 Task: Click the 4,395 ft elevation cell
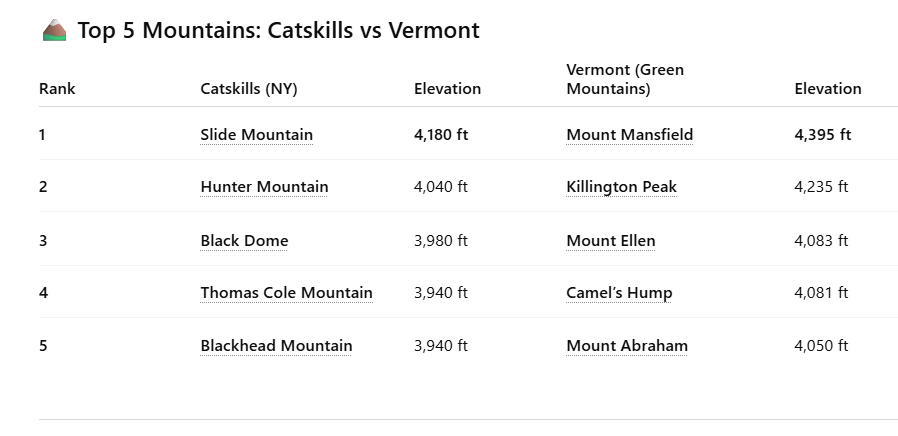click(x=822, y=135)
